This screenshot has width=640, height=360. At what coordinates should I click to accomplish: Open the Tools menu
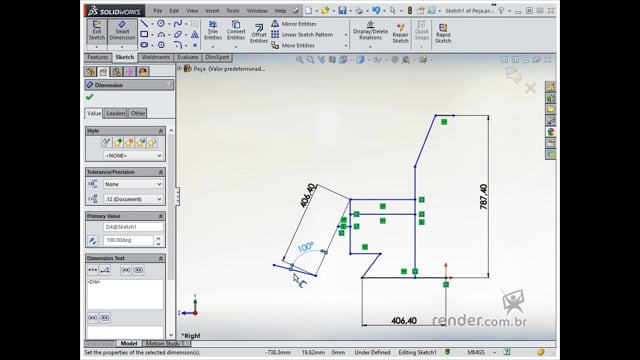[233, 11]
